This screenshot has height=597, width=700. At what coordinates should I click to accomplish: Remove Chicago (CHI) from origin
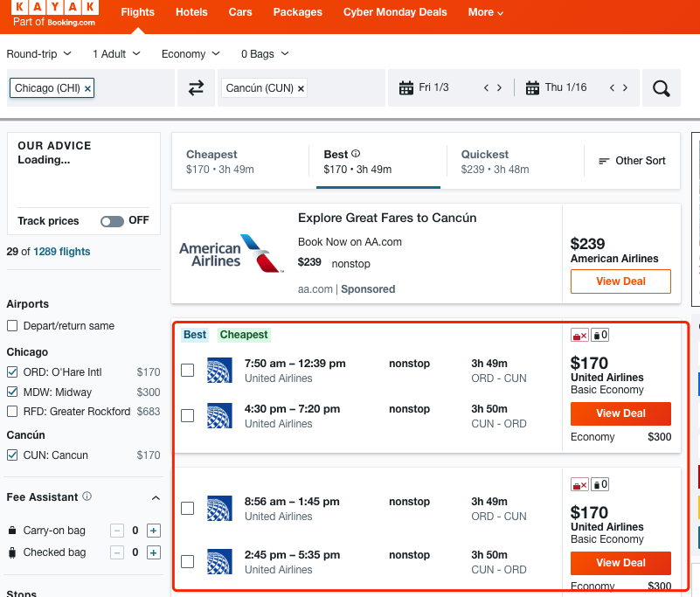(88, 88)
